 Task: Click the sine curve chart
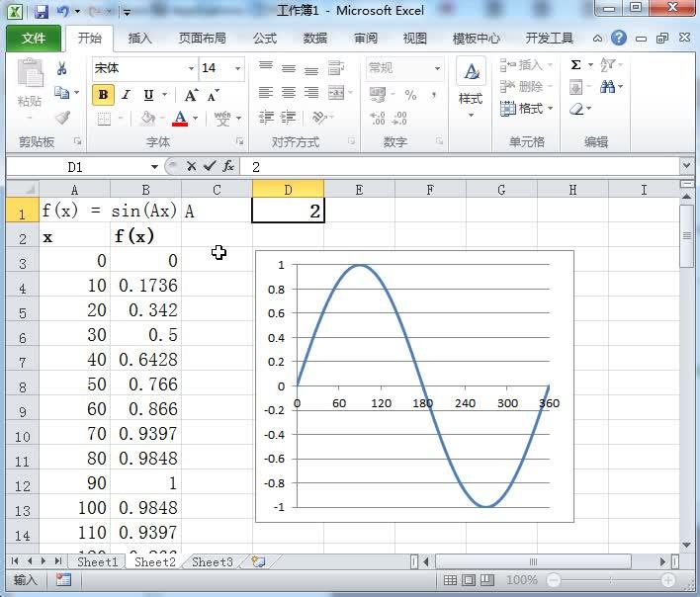pos(414,385)
